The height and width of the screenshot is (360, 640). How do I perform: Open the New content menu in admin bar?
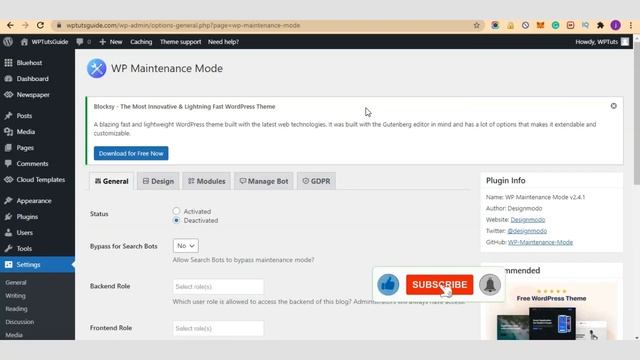(x=111, y=42)
